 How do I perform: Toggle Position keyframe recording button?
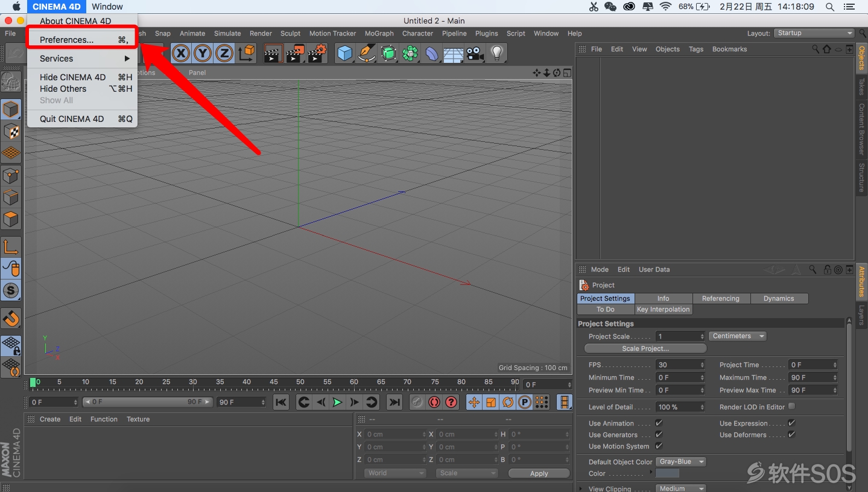point(474,402)
